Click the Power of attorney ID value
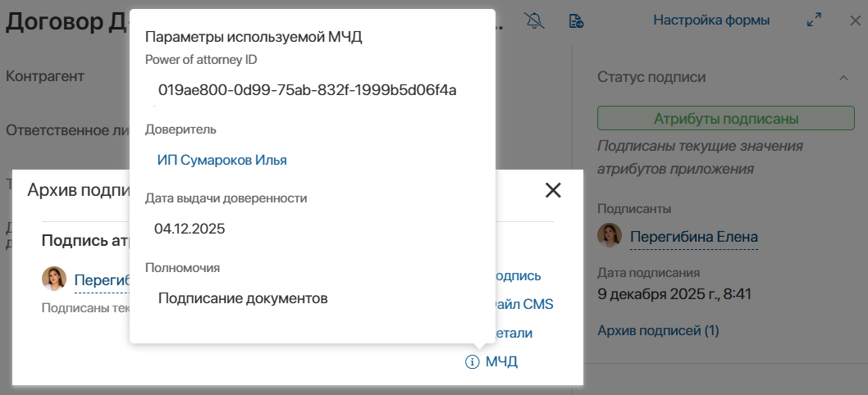 pos(307,89)
